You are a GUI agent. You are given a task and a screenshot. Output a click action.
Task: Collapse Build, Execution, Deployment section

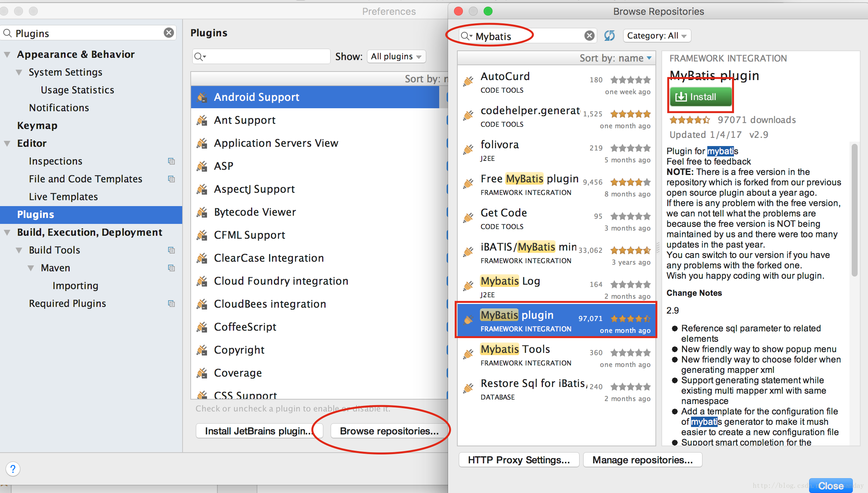pos(7,232)
